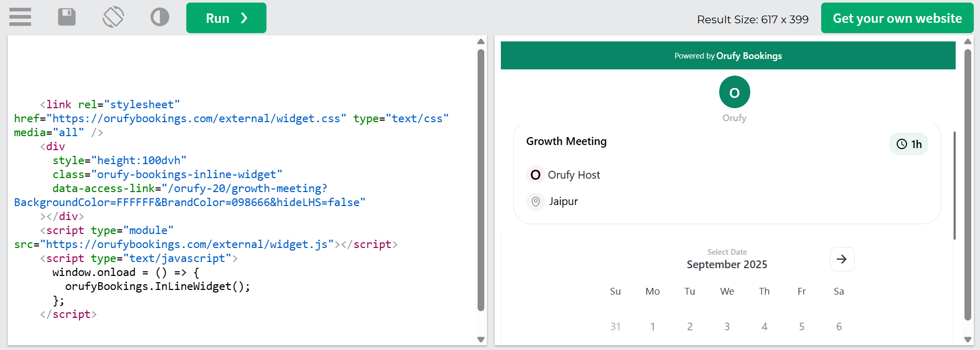Image resolution: width=980 pixels, height=350 pixels.
Task: Click the 1h clock duration badge
Action: point(909,144)
